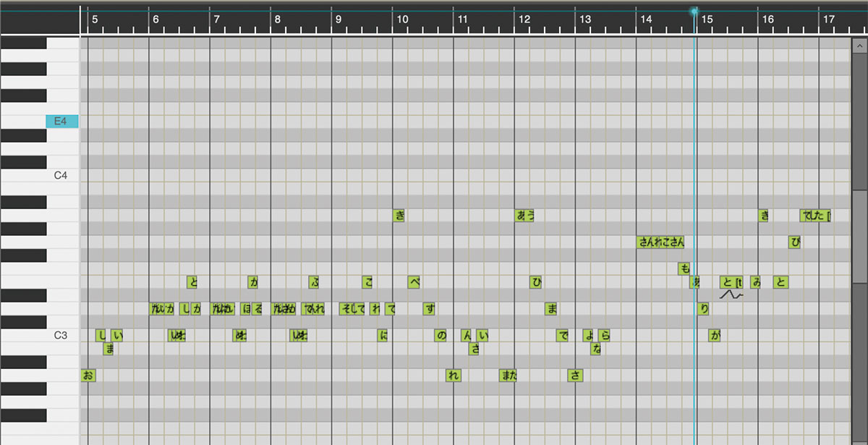Click bar number 15 in the timeline ruler
This screenshot has width=868, height=445.
707,20
